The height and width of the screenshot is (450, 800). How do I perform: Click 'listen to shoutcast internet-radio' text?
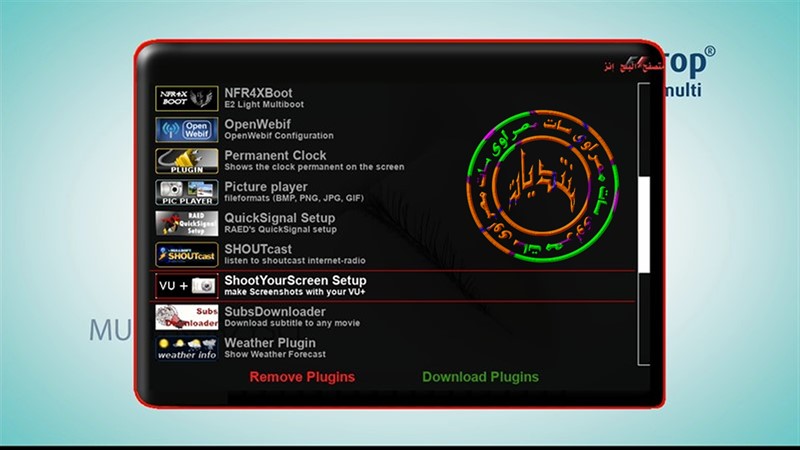[295, 261]
